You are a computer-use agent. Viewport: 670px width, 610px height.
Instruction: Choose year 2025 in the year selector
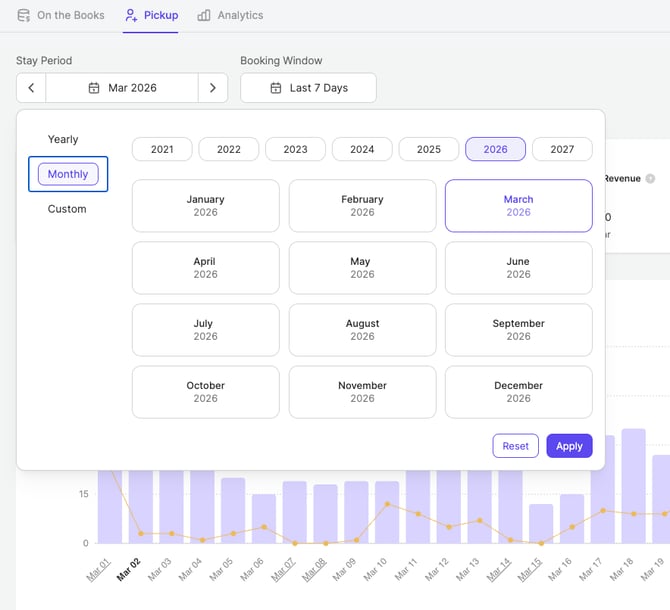429,149
